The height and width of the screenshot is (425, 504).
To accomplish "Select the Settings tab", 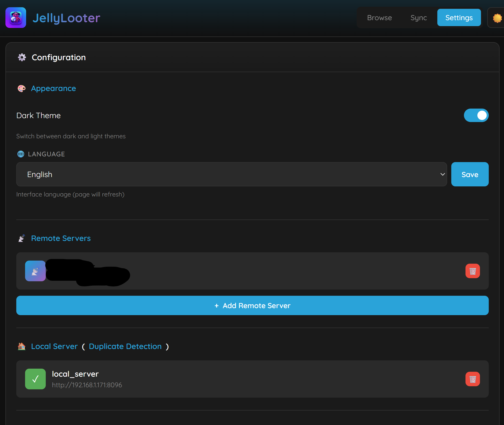I will tap(459, 18).
